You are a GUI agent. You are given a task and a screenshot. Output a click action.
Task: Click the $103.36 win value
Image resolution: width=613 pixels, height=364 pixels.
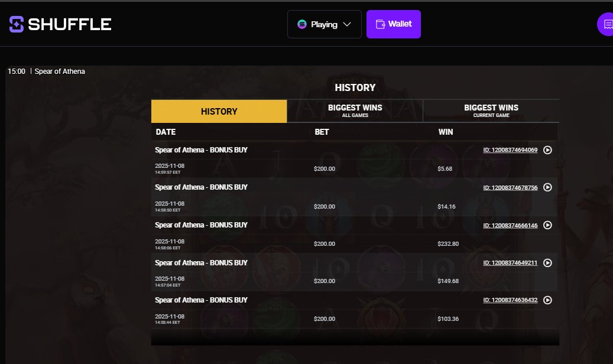point(448,319)
